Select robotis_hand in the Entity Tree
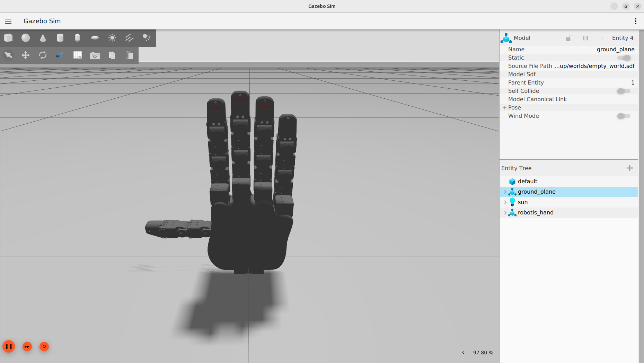The width and height of the screenshot is (644, 363). click(x=536, y=212)
